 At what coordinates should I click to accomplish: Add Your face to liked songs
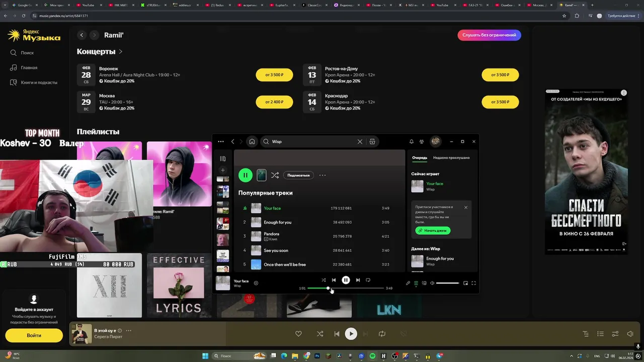click(256, 283)
